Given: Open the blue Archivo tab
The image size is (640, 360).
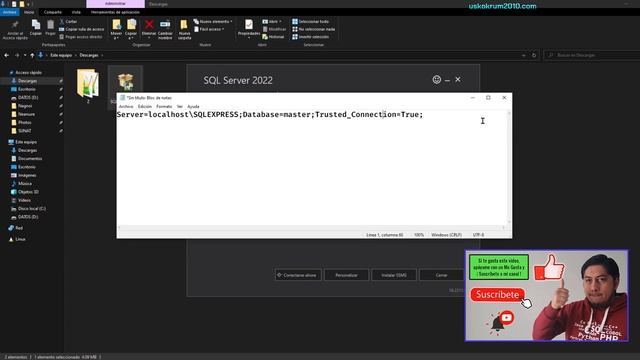Looking at the screenshot, I should (x=9, y=12).
